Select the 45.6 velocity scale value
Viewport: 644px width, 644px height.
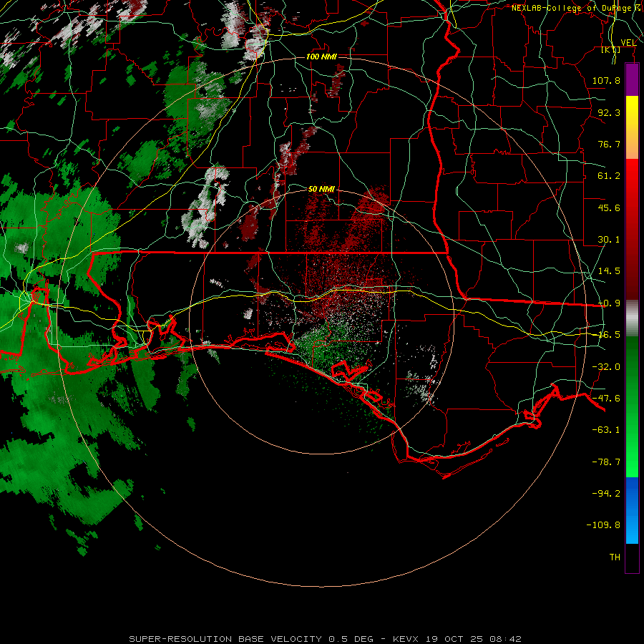(609, 208)
